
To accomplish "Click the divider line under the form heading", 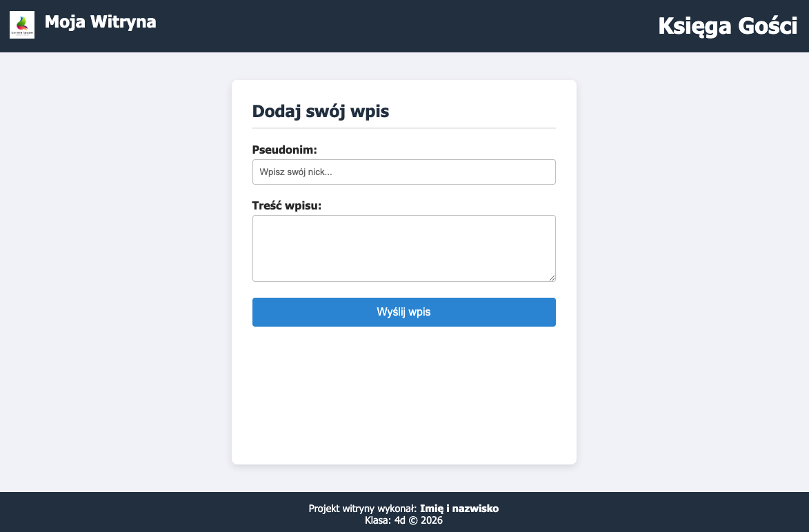I will pyautogui.click(x=403, y=128).
